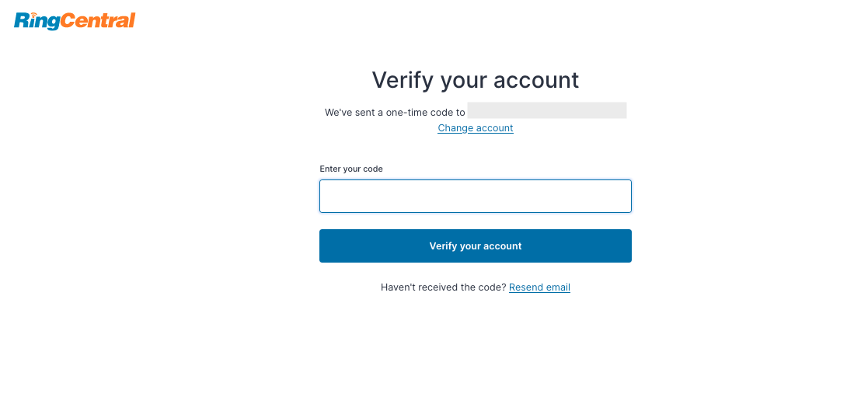Screen dimensions: 868x411
Task: Submit the code with the Verify button
Action: 476,246
